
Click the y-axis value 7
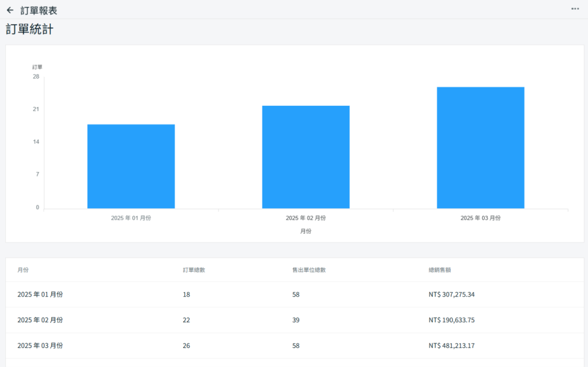(37, 174)
